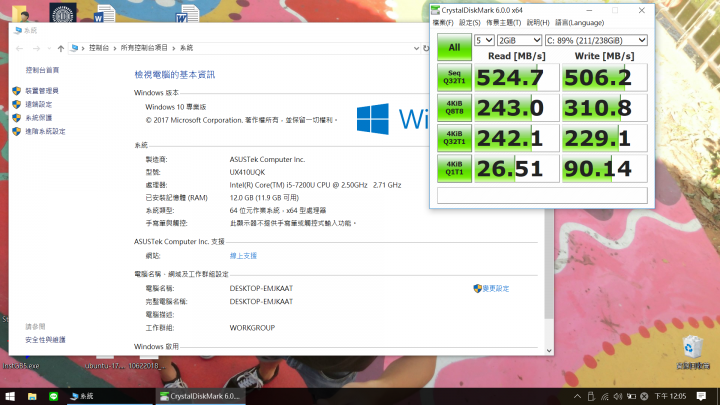Show hidden system tray icons
The height and width of the screenshot is (405, 720).
point(577,396)
